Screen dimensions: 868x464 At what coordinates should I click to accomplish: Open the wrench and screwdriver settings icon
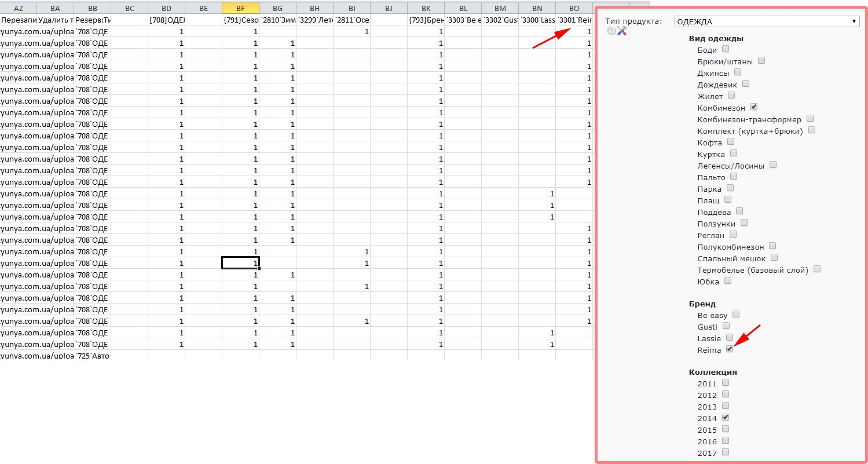[x=622, y=31]
